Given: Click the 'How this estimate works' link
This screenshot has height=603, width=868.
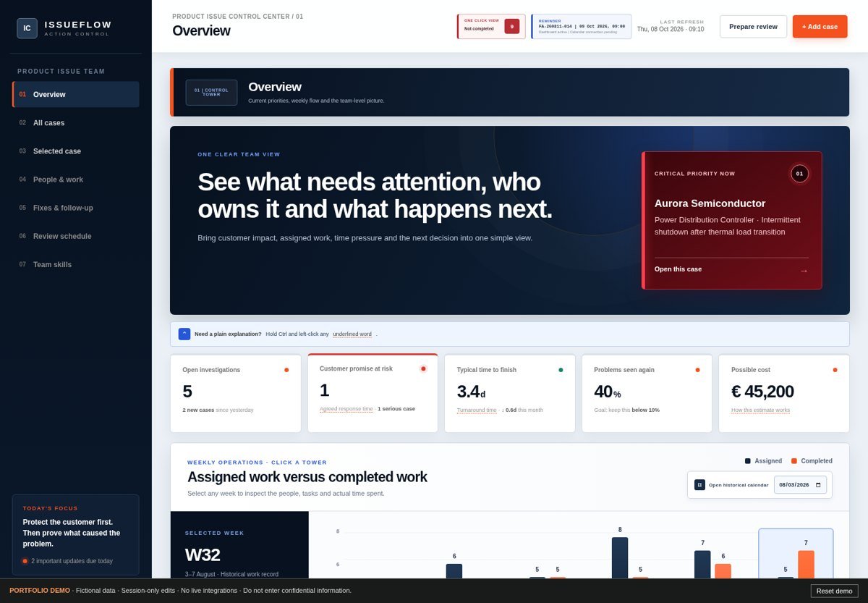Looking at the screenshot, I should (760, 410).
